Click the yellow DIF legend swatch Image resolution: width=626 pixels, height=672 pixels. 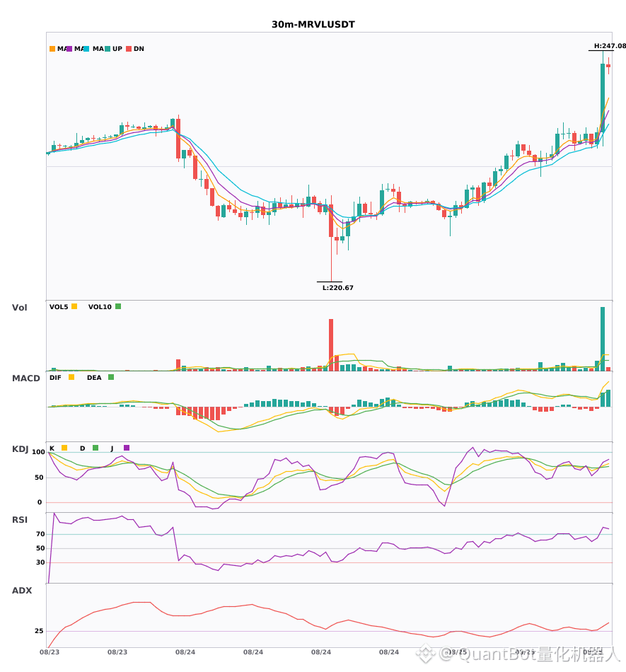[71, 377]
